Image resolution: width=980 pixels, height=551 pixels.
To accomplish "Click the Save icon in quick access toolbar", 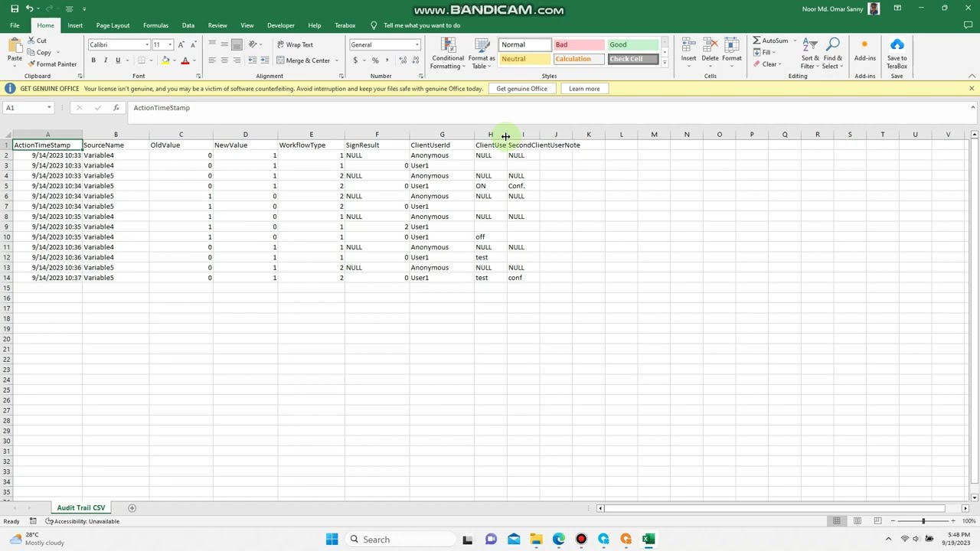I will [14, 8].
